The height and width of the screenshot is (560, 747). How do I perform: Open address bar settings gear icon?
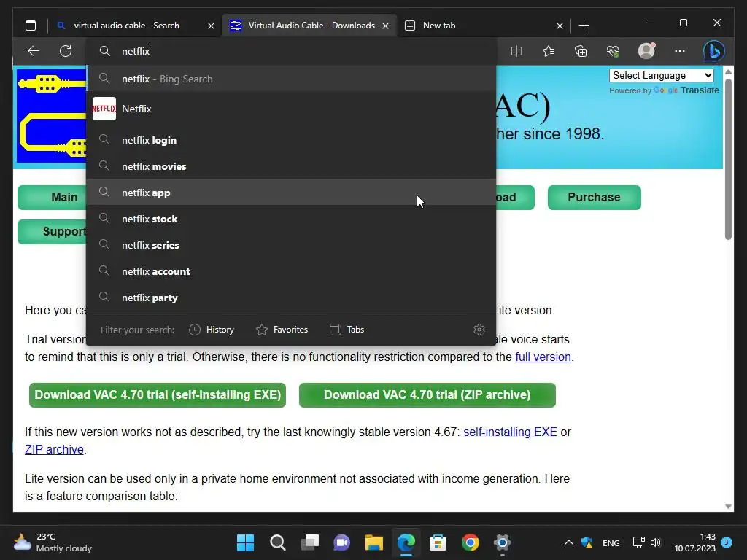[479, 330]
